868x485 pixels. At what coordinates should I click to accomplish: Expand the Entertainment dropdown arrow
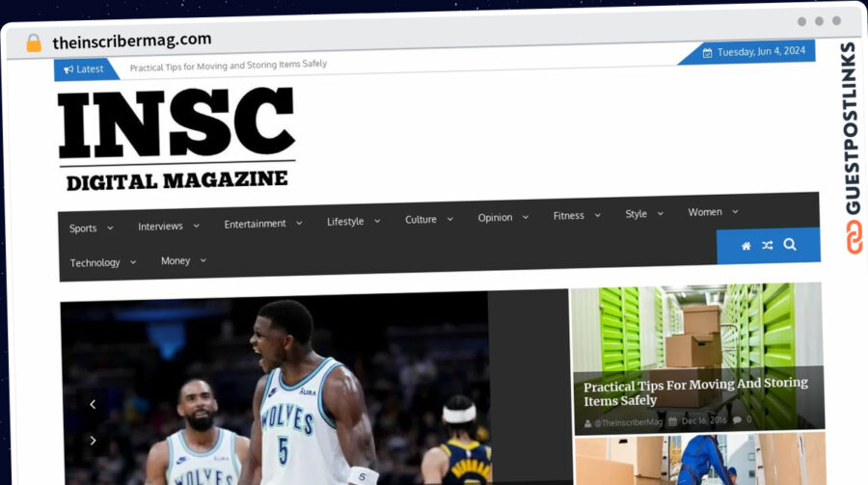click(x=299, y=223)
